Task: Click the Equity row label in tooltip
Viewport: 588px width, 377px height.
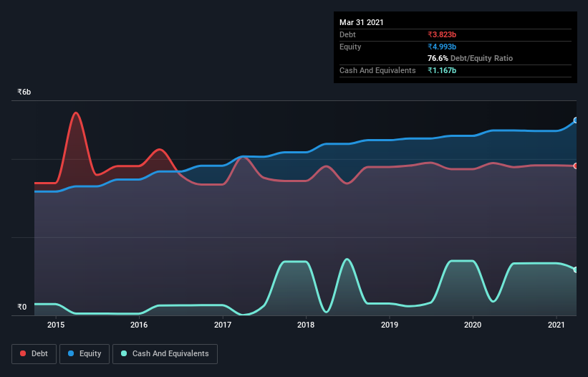Action: [350, 47]
